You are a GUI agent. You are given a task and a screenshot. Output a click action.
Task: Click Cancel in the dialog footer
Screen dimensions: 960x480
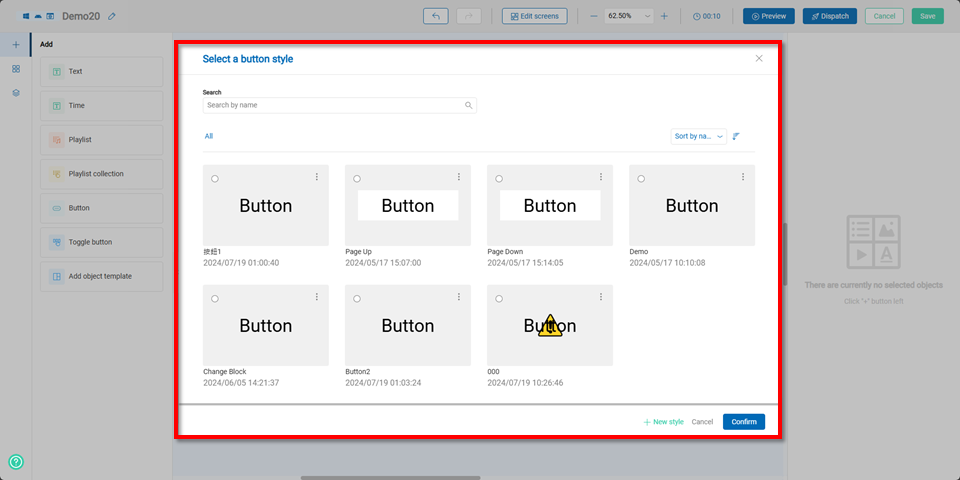point(702,422)
